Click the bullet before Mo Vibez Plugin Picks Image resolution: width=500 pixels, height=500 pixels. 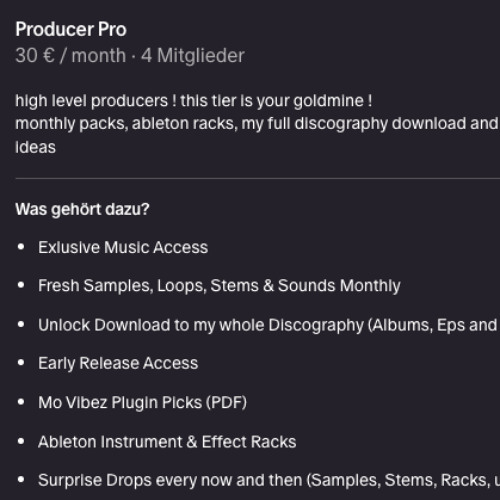point(21,402)
